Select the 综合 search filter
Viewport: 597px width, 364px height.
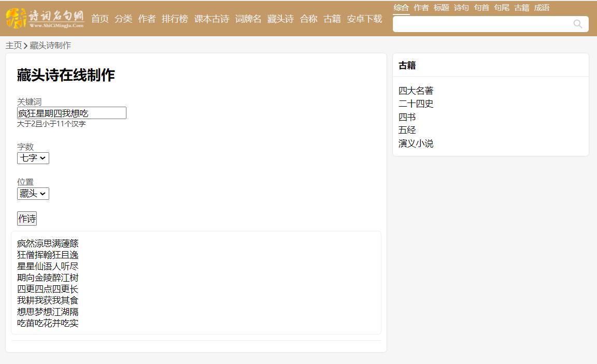point(400,8)
